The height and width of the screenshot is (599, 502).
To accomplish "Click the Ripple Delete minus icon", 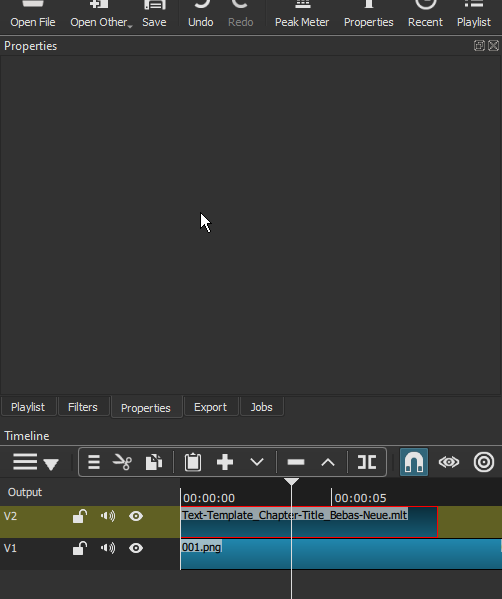I will pos(296,462).
